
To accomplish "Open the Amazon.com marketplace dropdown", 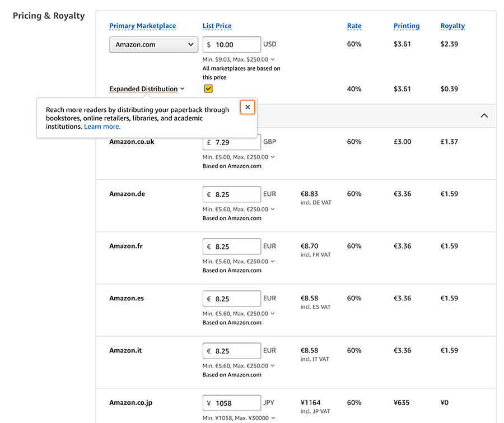I will pos(153,44).
